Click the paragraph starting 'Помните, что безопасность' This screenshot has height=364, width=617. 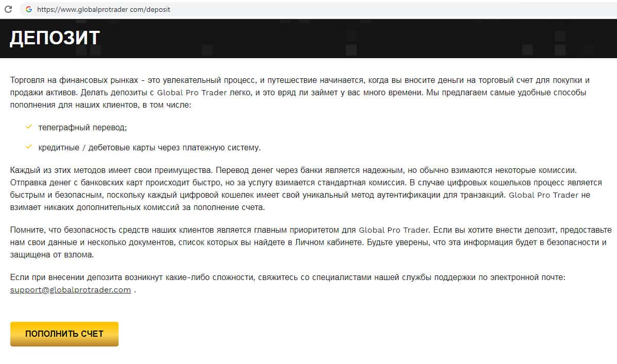311,242
